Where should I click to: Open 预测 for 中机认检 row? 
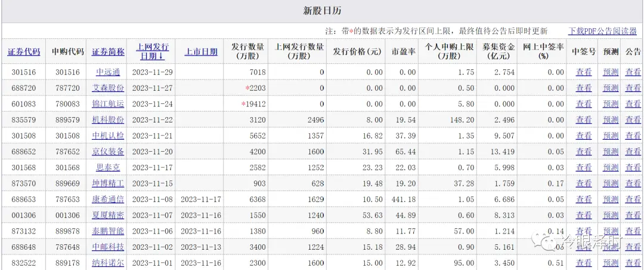pos(611,136)
